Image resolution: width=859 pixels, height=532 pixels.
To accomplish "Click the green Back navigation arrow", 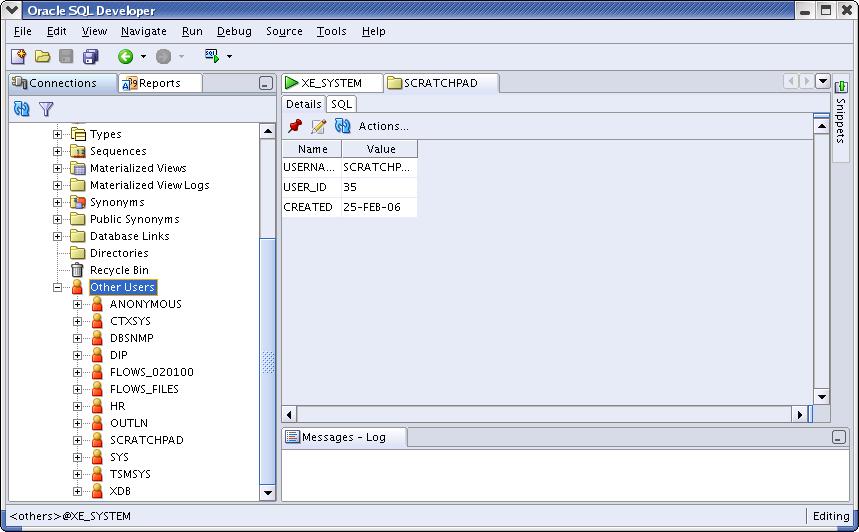I will point(125,56).
